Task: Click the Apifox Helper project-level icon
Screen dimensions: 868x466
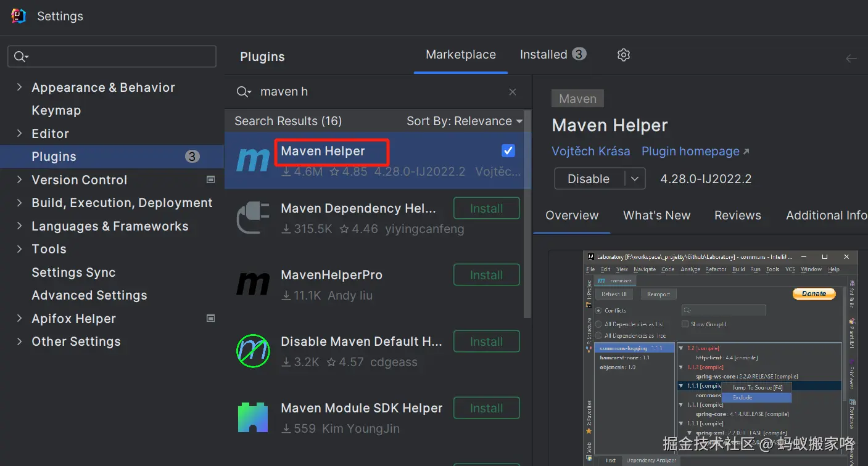Action: (x=211, y=318)
